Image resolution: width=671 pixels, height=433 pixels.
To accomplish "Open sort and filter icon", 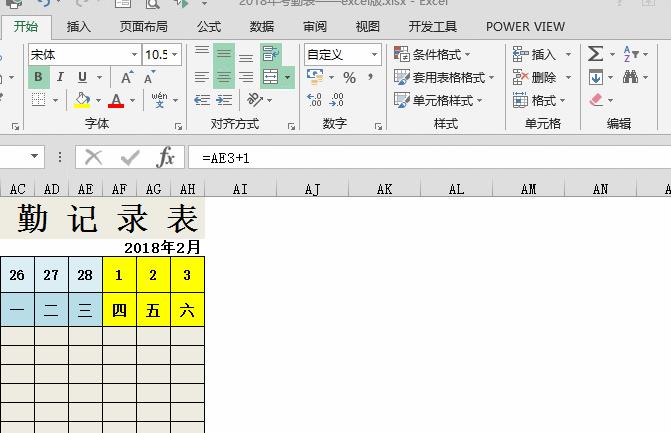I will click(x=631, y=54).
